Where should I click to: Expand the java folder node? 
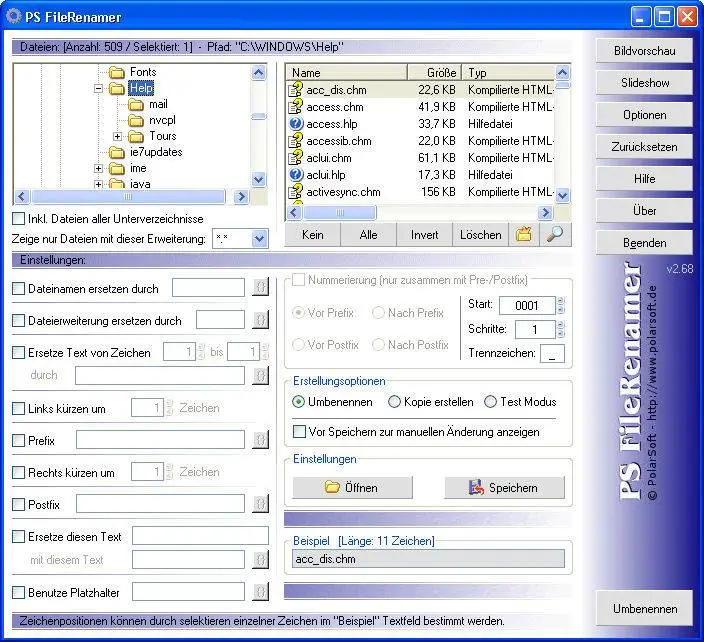tap(98, 184)
